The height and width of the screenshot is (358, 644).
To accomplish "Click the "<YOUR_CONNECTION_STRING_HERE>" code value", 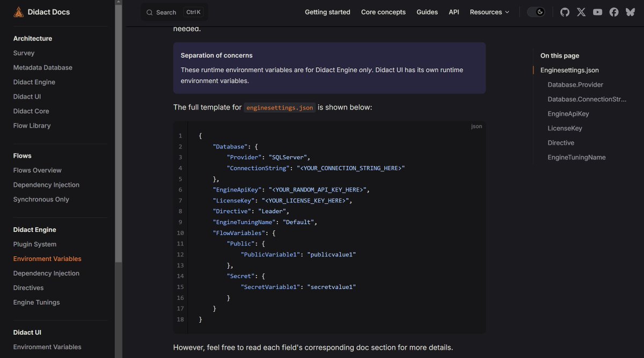I will (351, 168).
